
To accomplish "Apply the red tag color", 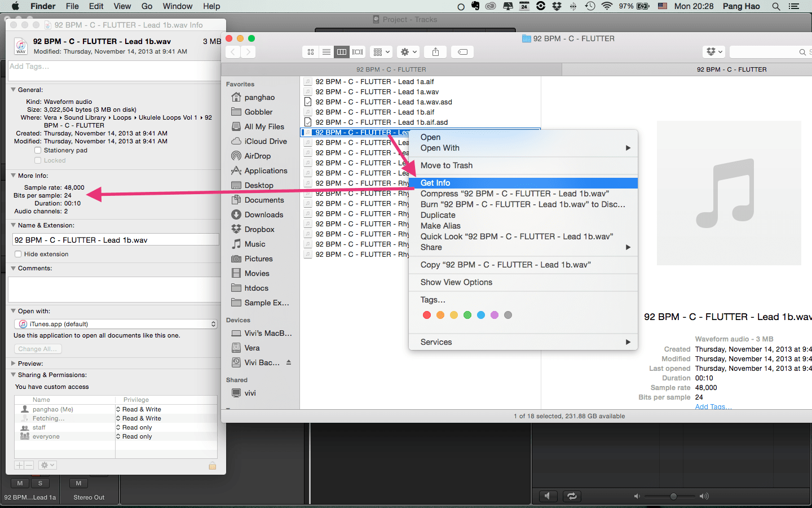I will coord(427,315).
